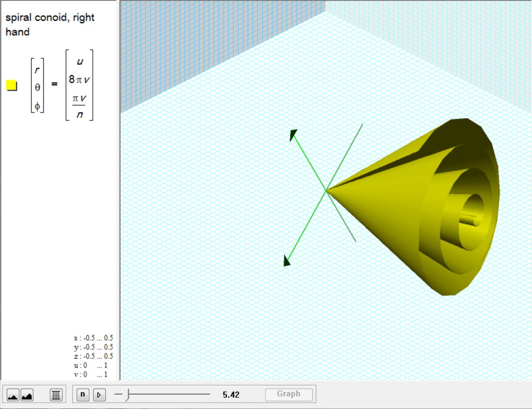Click the single-mountain zoom out icon
Screen dimensions: 532x409
[x=13, y=394]
